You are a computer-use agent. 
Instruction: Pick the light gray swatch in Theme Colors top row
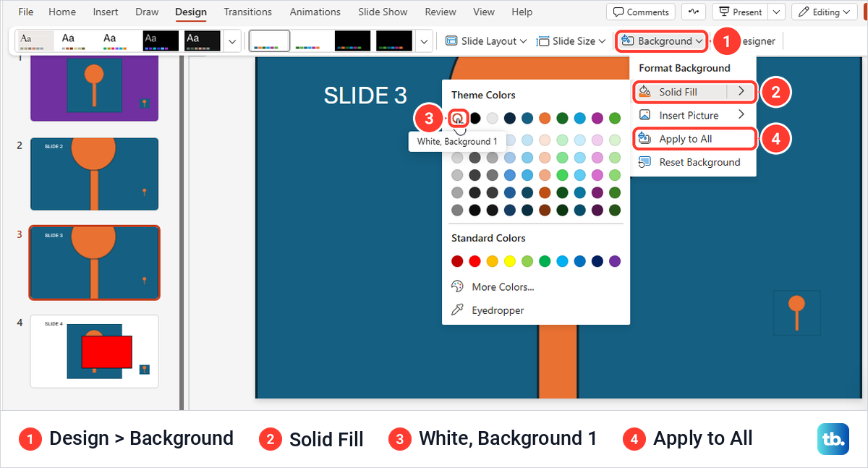[493, 118]
